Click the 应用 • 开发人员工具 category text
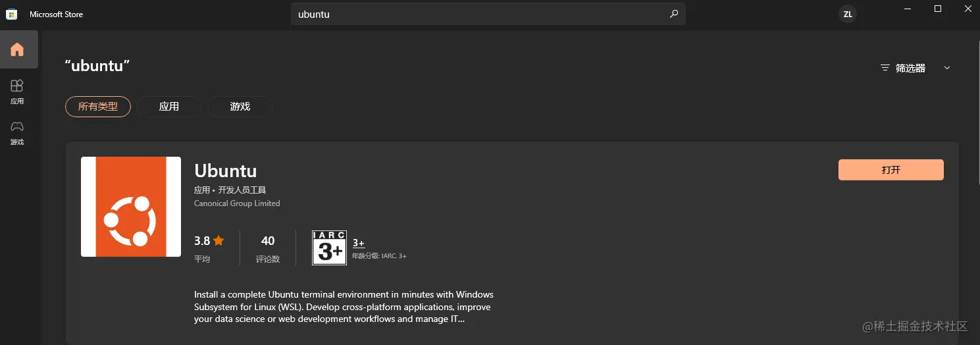 coord(230,190)
